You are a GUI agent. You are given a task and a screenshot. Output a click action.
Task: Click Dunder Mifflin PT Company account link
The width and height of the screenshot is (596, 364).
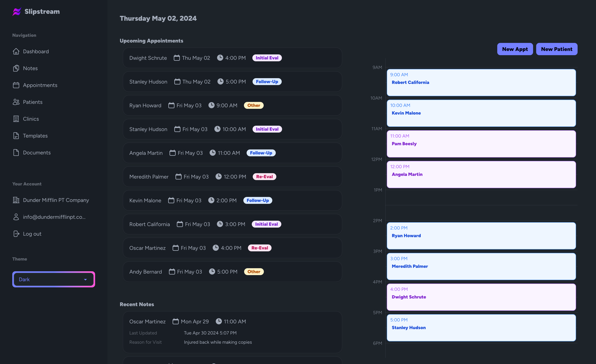coord(56,200)
